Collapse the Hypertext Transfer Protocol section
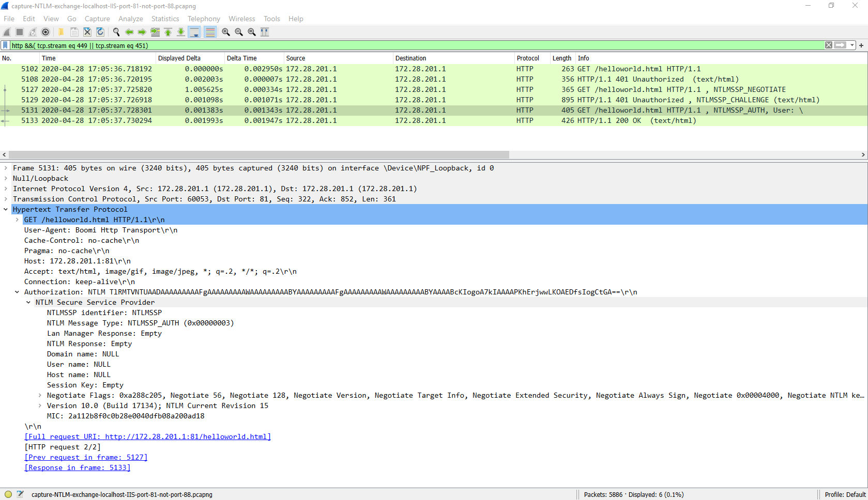This screenshot has height=500, width=868. (6, 209)
